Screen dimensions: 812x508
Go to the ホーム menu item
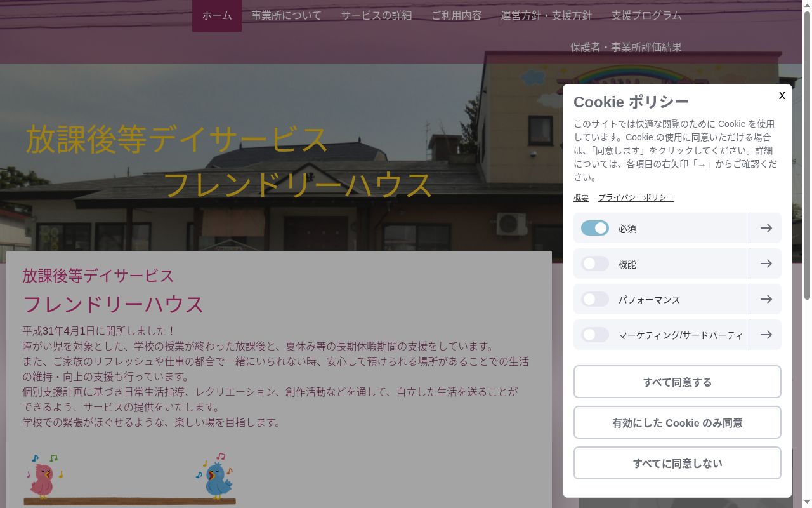click(x=217, y=15)
